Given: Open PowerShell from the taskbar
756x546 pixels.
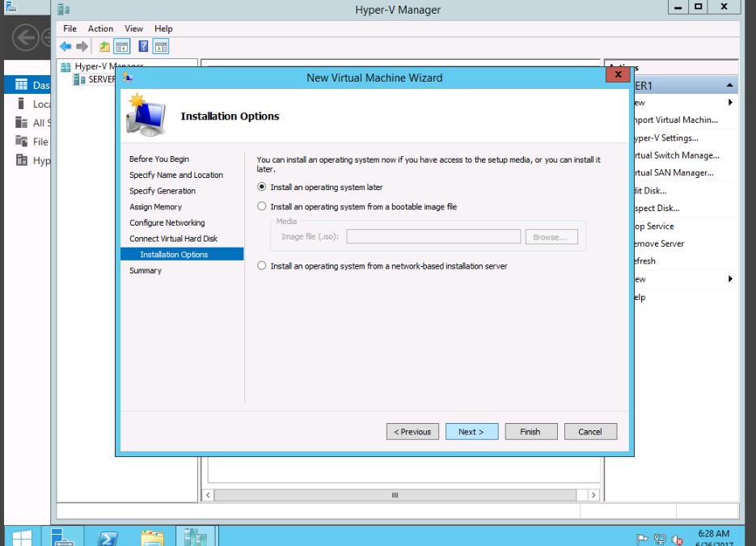Looking at the screenshot, I should pos(107,538).
